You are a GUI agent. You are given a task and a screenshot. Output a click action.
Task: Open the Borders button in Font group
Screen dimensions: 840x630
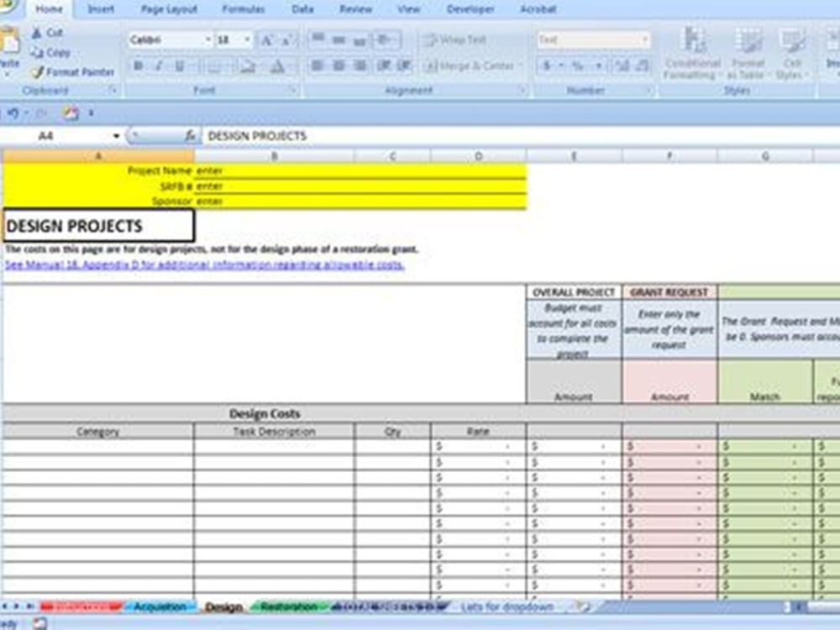pyautogui.click(x=213, y=66)
